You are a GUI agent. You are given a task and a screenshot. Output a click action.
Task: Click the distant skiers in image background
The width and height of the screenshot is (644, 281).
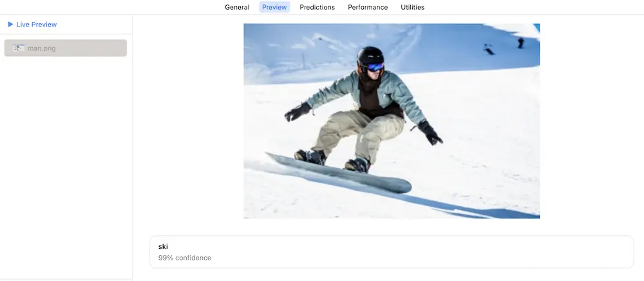(x=503, y=46)
